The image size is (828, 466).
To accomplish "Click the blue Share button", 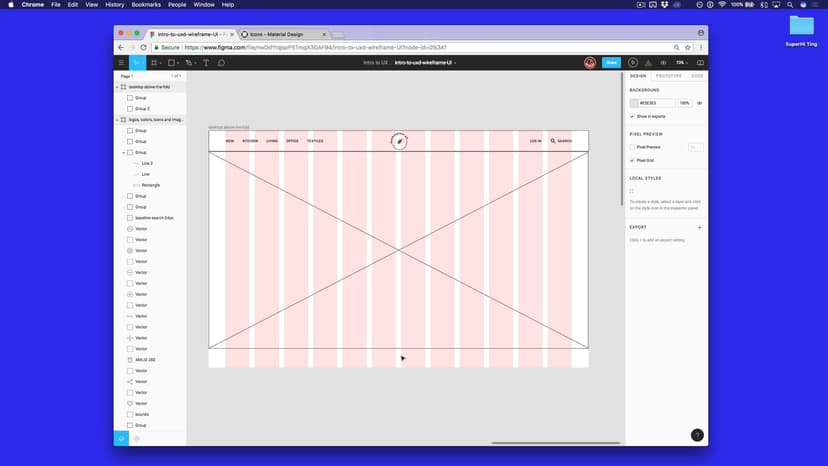I will 611,63.
